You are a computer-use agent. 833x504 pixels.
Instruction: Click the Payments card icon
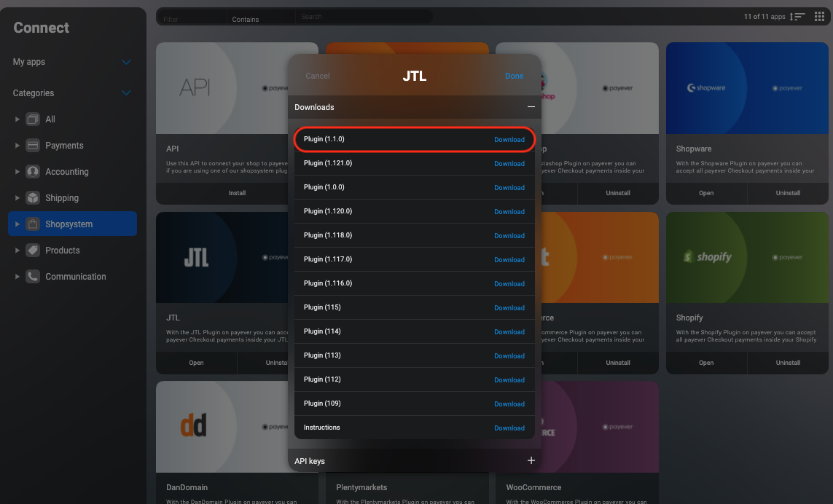click(x=33, y=146)
